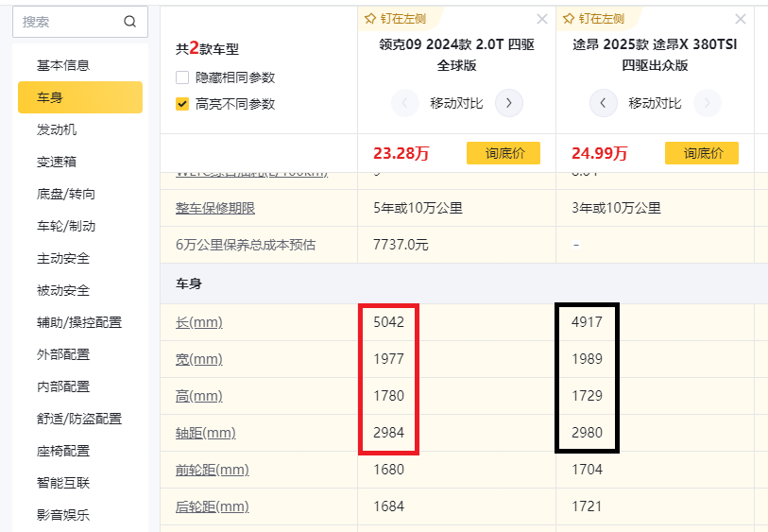Remove 途昂 from comparison
The height and width of the screenshot is (532, 768).
click(741, 19)
